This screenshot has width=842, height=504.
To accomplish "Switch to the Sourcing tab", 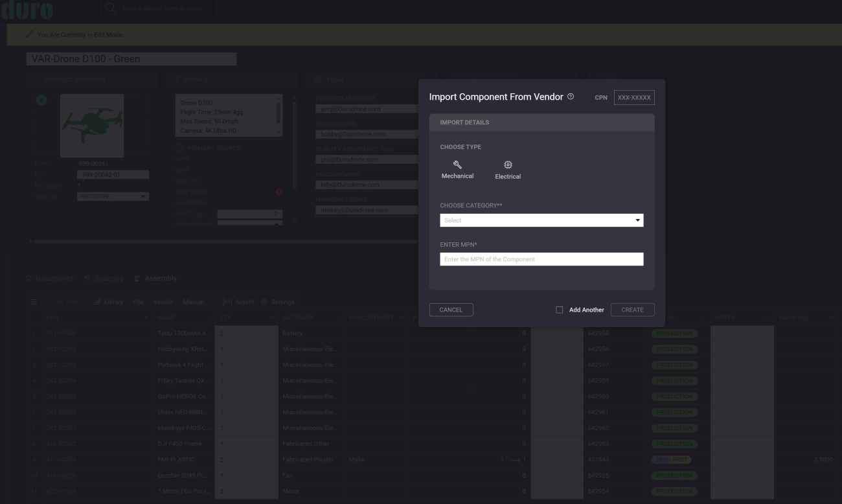I will [x=104, y=279].
